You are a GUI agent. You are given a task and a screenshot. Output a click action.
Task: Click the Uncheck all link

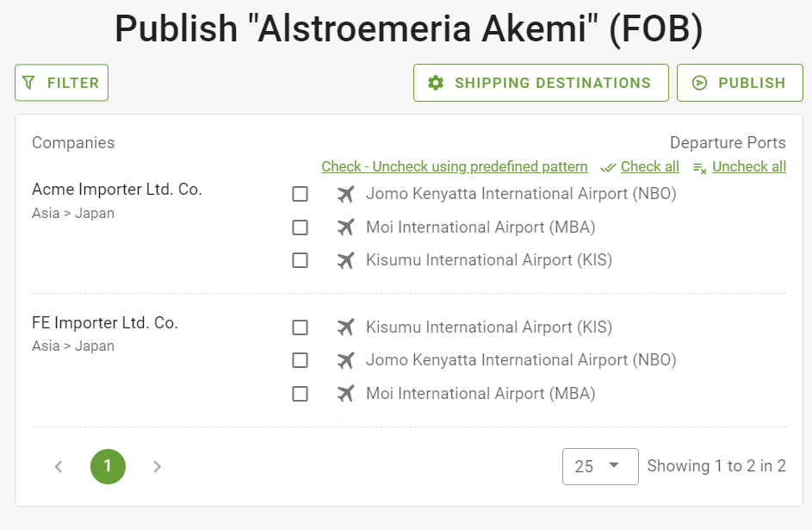(749, 167)
